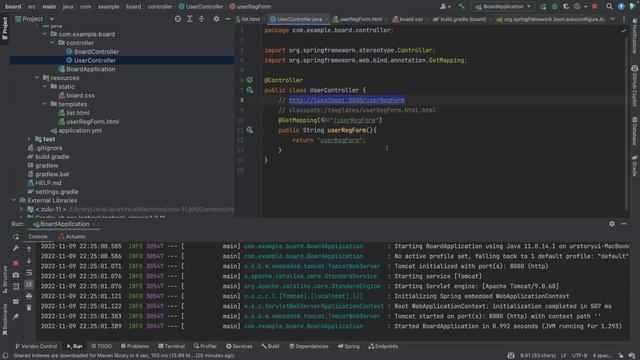Open the Endpoints tool window

coord(383,346)
